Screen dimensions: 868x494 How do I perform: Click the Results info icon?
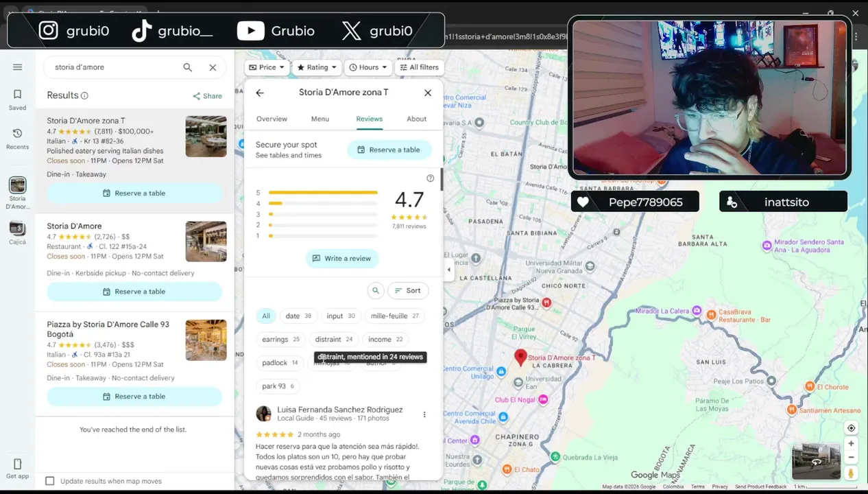coord(84,96)
